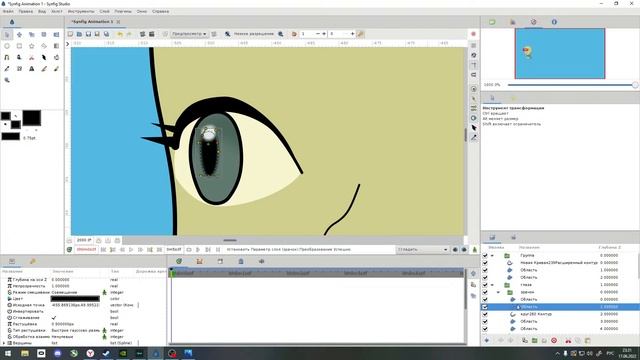Toggle visibility checkbox of Новая Кривая239 layer
Screen dimensions: 640x360
coord(485,263)
